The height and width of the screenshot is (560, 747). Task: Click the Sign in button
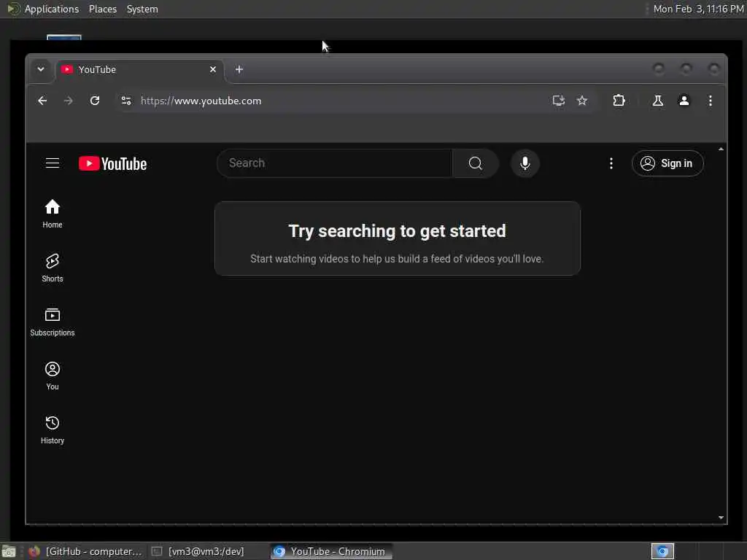(x=667, y=163)
